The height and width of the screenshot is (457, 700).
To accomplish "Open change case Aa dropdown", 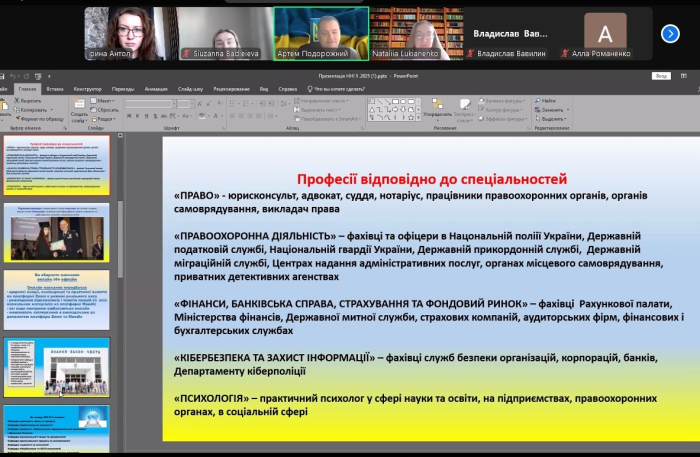I will [x=187, y=116].
